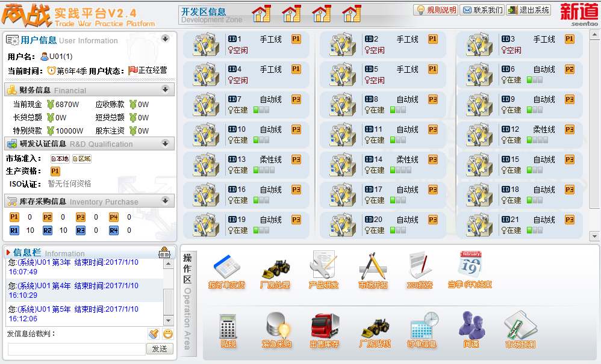
Task: Click the current time "第6年4季"
Action: click(72, 71)
